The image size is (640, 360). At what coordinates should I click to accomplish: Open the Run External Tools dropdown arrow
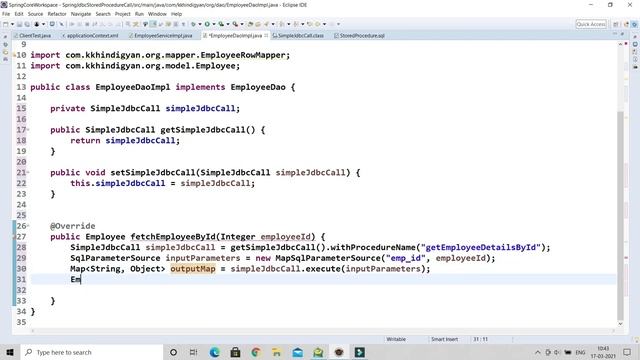click(242, 24)
